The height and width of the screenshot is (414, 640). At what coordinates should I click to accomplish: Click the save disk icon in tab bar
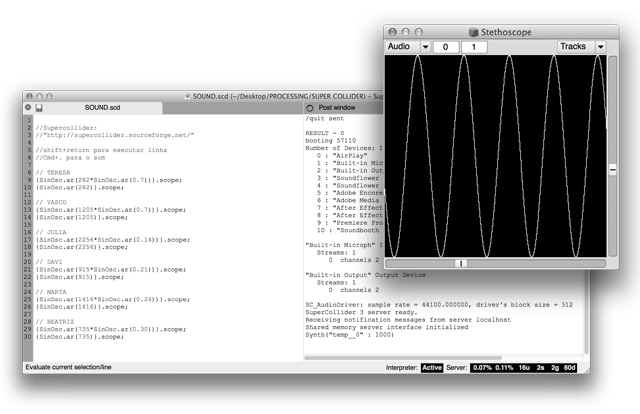click(x=39, y=107)
